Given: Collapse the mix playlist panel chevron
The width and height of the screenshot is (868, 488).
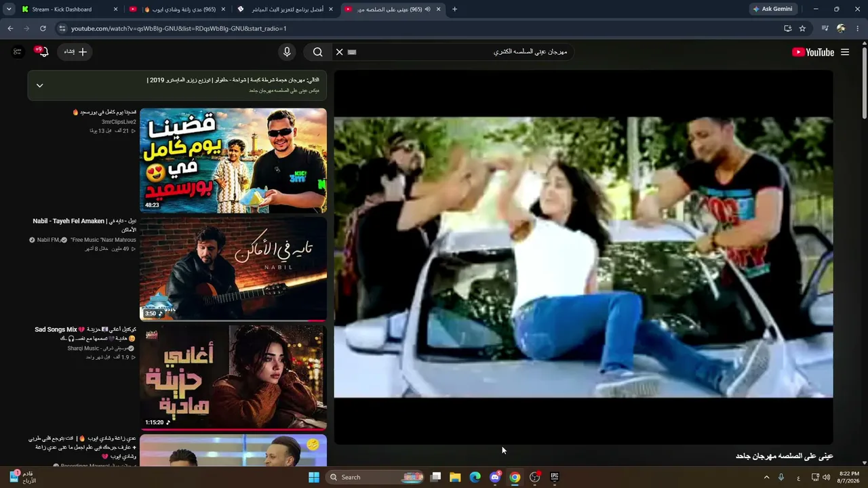Looking at the screenshot, I should tap(39, 85).
